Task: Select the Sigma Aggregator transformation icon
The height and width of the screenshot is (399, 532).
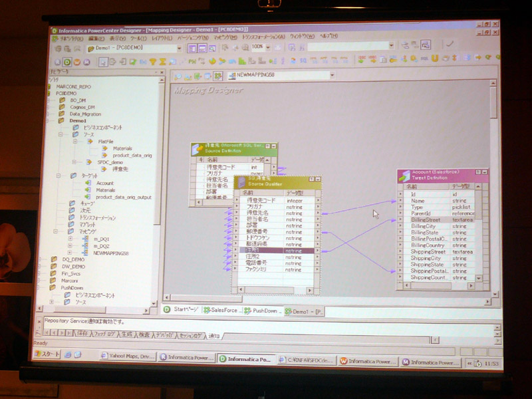Action: pos(162,61)
